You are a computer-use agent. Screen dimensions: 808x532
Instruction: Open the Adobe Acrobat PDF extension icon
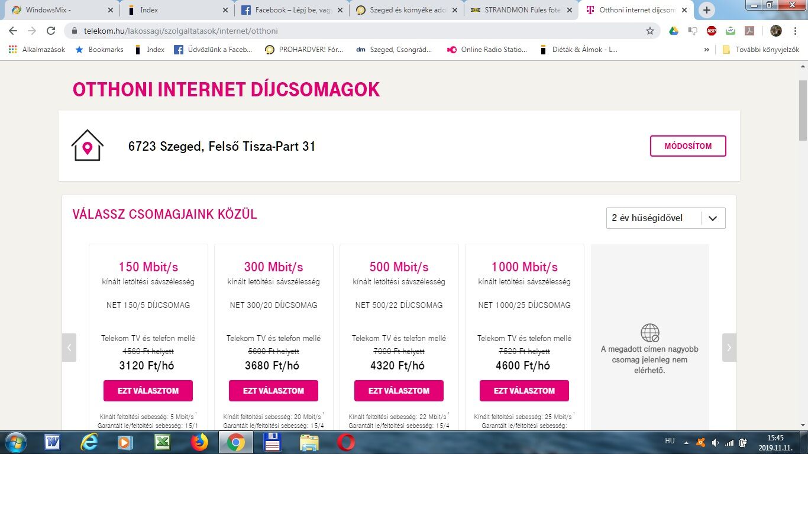(x=749, y=31)
